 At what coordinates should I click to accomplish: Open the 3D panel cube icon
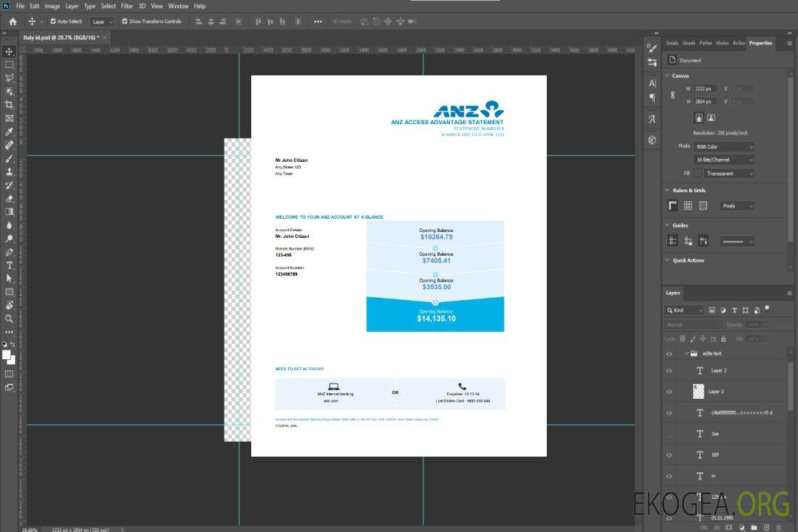(652, 140)
